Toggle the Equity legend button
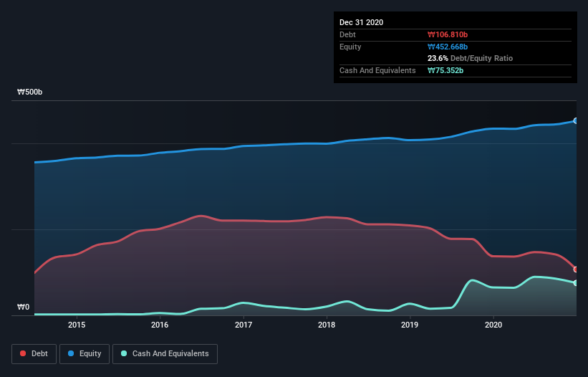588x377 pixels. [x=85, y=354]
